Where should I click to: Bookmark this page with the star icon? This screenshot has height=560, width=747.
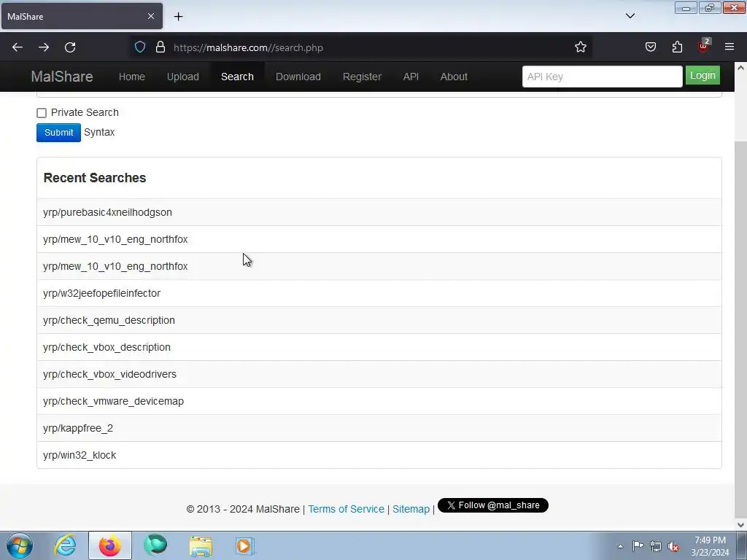[x=580, y=47]
